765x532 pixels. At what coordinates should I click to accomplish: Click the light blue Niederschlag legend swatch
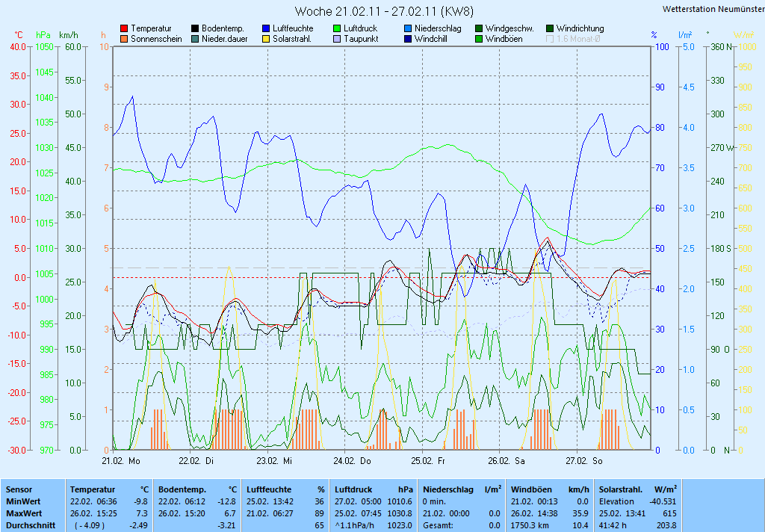point(408,28)
